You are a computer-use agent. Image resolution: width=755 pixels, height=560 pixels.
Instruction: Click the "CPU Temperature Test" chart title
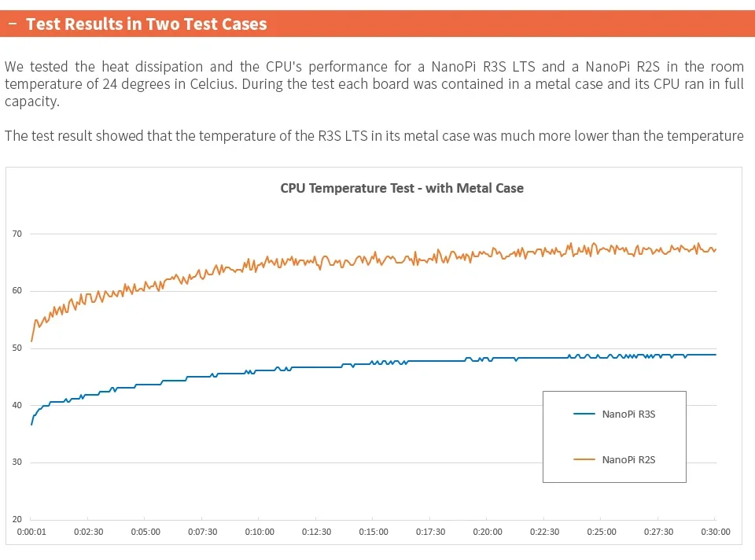(402, 188)
